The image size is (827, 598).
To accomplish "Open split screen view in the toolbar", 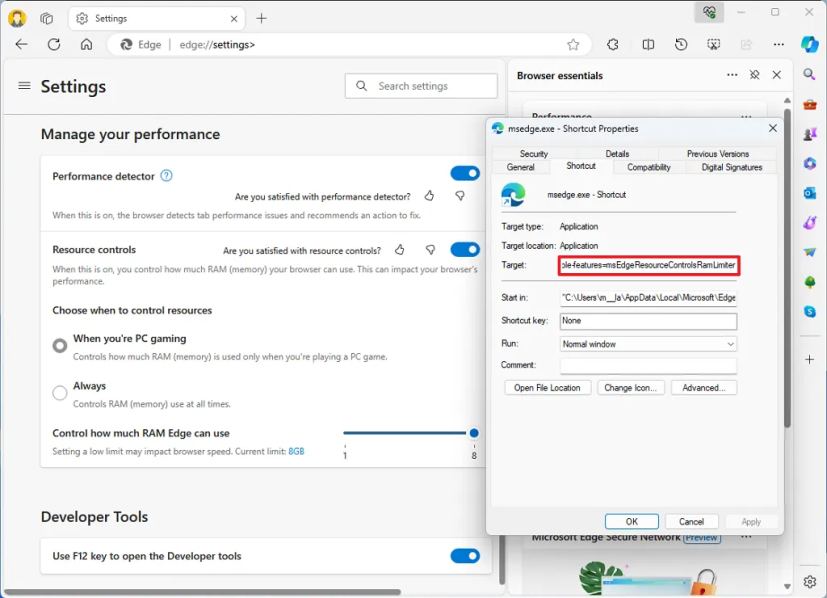I will point(648,45).
